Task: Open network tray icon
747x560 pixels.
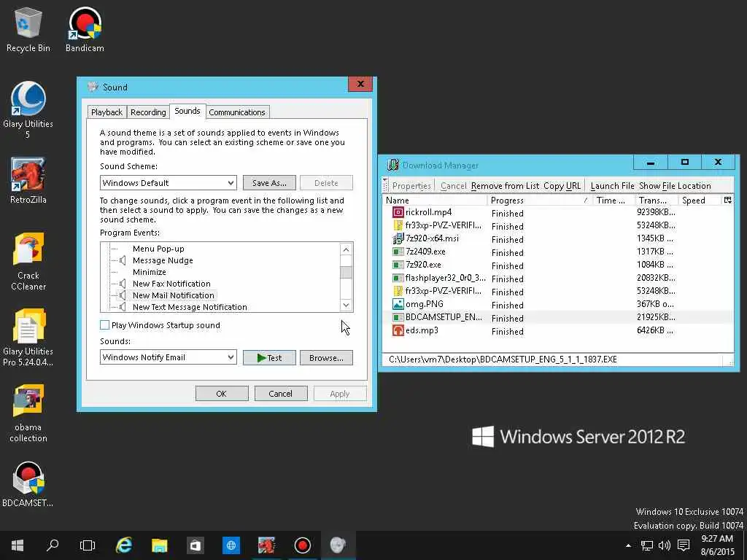Action: (646, 545)
